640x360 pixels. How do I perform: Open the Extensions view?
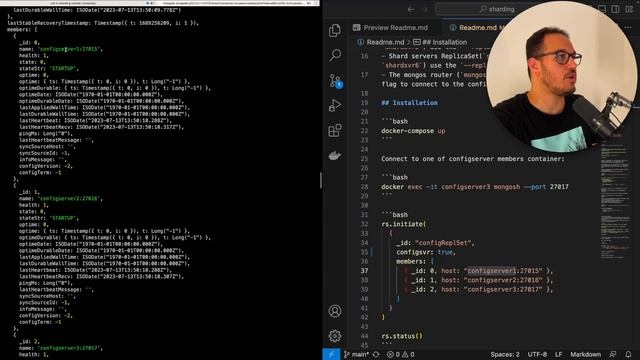point(335,131)
